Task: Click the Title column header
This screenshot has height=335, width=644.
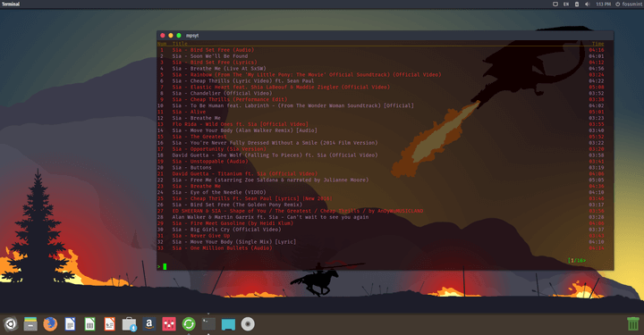Action: [x=180, y=44]
